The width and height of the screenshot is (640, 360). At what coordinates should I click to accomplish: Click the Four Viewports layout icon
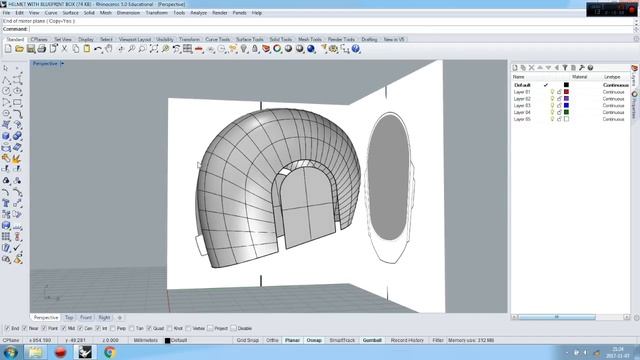(187, 49)
